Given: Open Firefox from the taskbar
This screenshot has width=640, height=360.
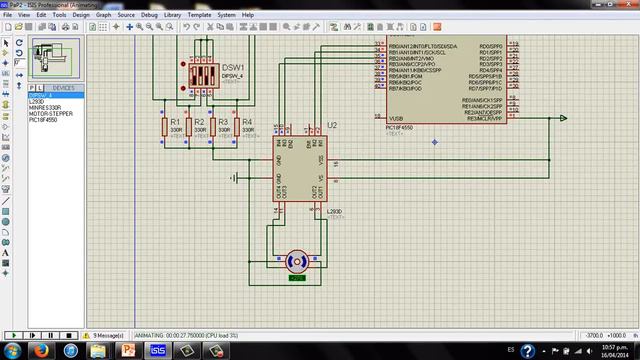Looking at the screenshot, I should click(41, 351).
